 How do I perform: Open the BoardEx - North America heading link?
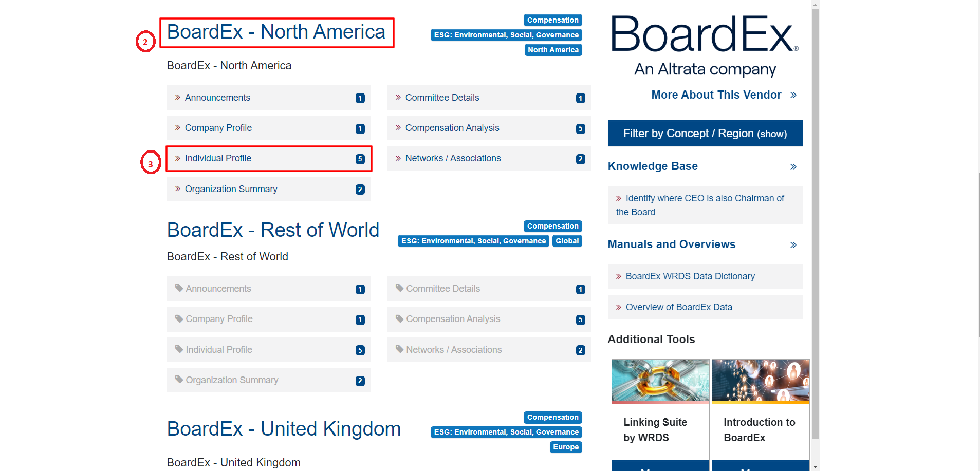click(276, 32)
